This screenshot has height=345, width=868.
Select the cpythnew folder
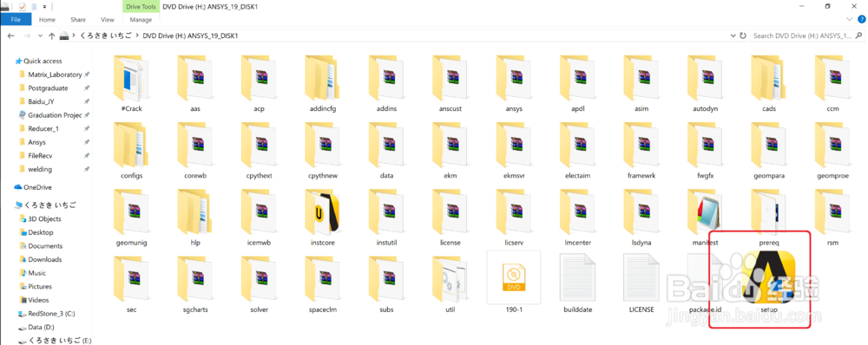(x=323, y=150)
